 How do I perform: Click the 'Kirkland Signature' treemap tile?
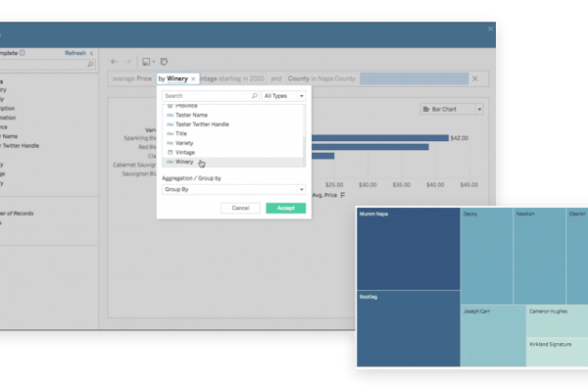(x=558, y=352)
